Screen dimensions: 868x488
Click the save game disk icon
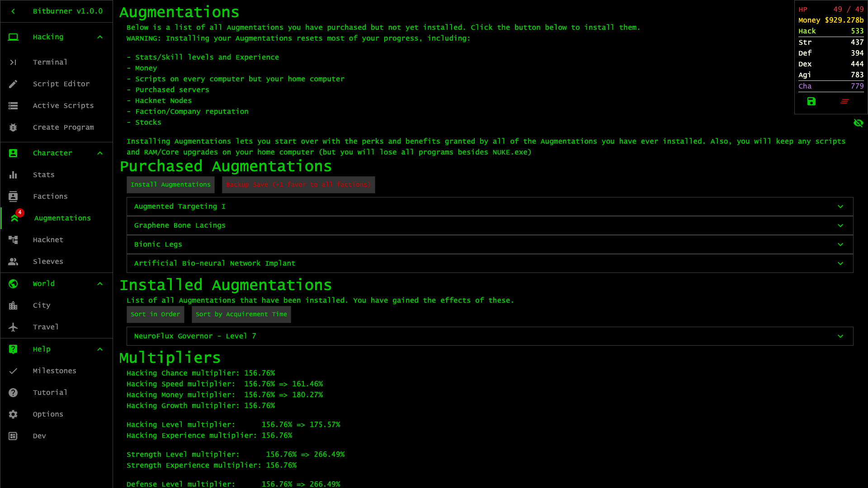point(811,102)
